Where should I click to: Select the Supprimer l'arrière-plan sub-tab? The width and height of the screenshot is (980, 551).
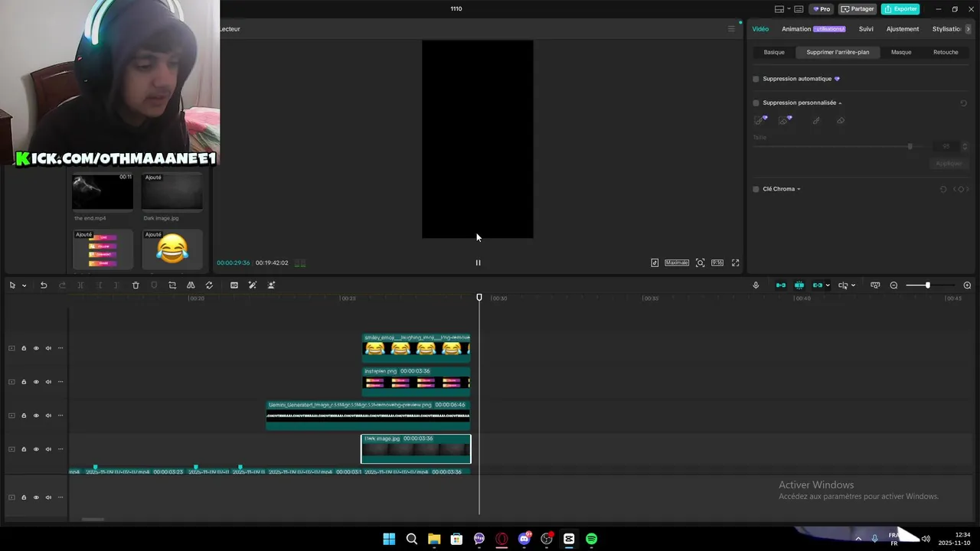point(838,52)
